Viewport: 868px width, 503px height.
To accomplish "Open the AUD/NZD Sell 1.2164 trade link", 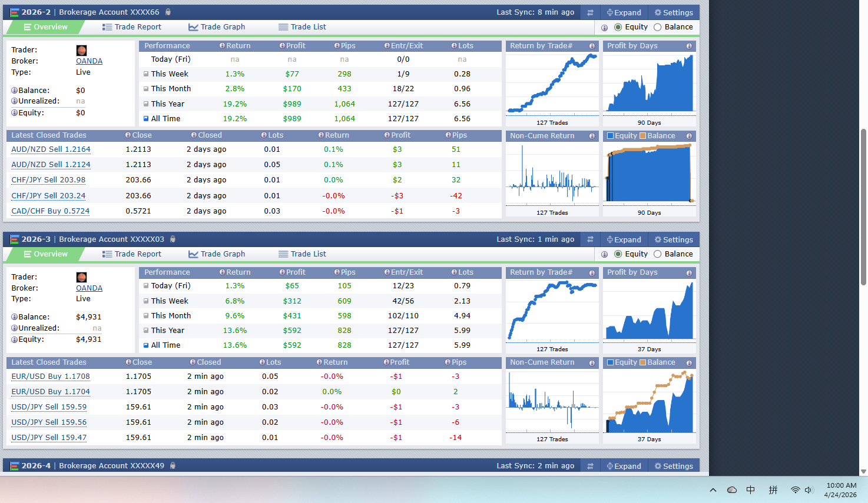I will 51,149.
